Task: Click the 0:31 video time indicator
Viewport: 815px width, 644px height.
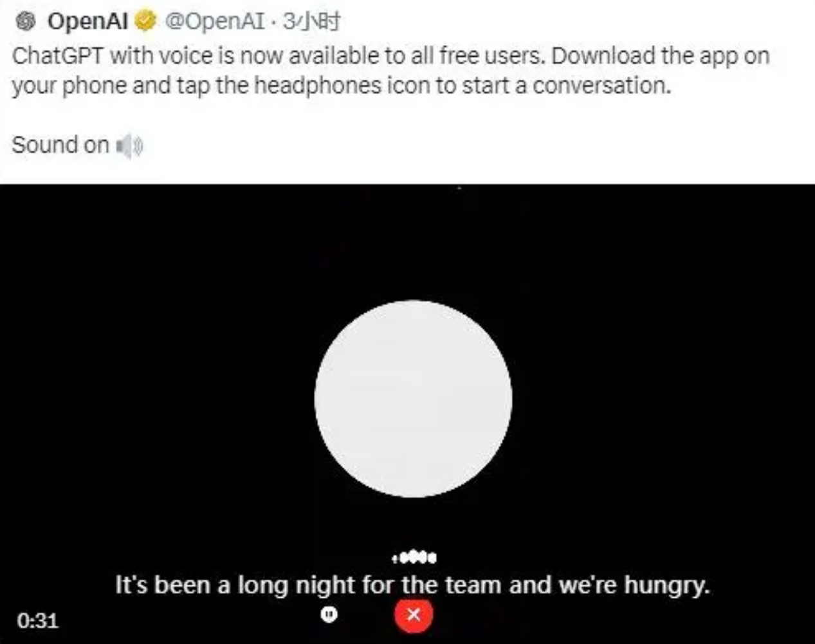Action: [38, 620]
